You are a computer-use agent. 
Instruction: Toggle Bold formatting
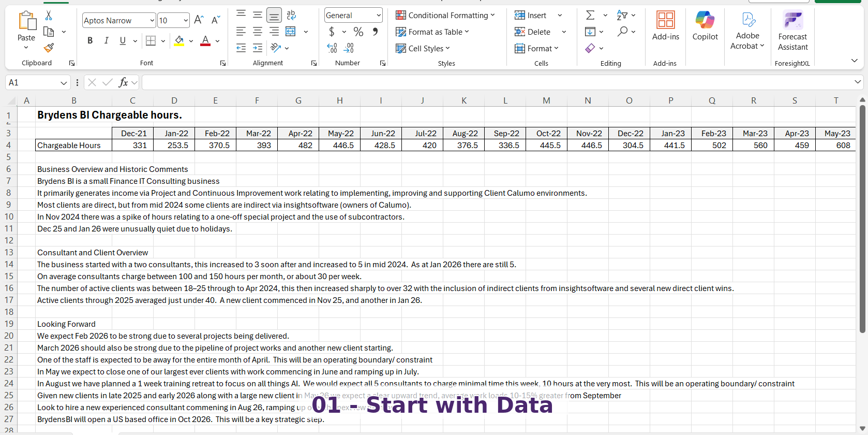point(90,40)
